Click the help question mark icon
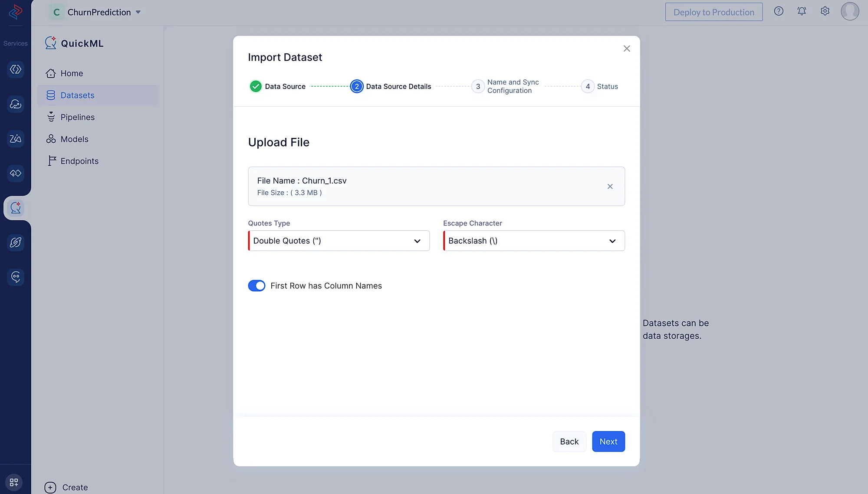The width and height of the screenshot is (868, 494). [x=779, y=11]
